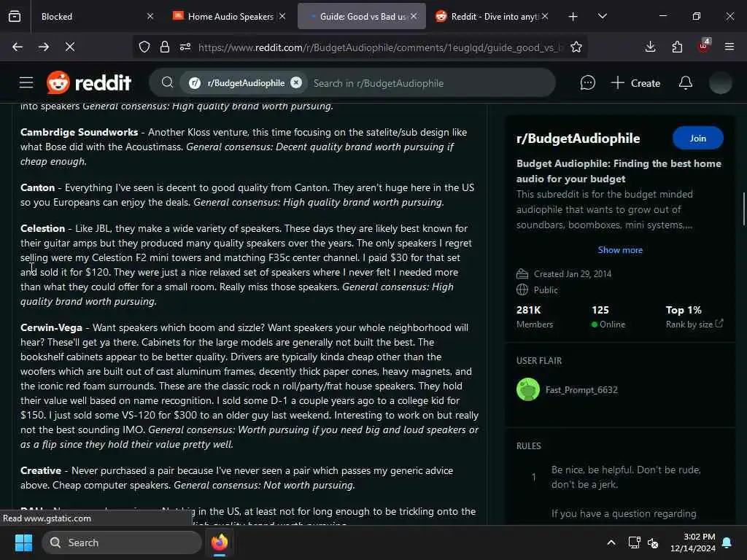Screen dimensions: 747x560
Task: Click the Windows taskbar Search box
Action: 122,542
